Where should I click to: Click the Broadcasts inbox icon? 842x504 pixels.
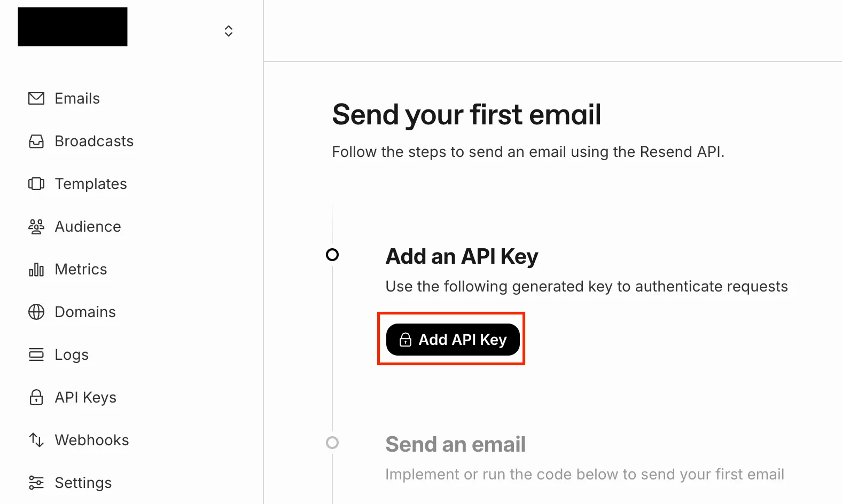point(36,141)
